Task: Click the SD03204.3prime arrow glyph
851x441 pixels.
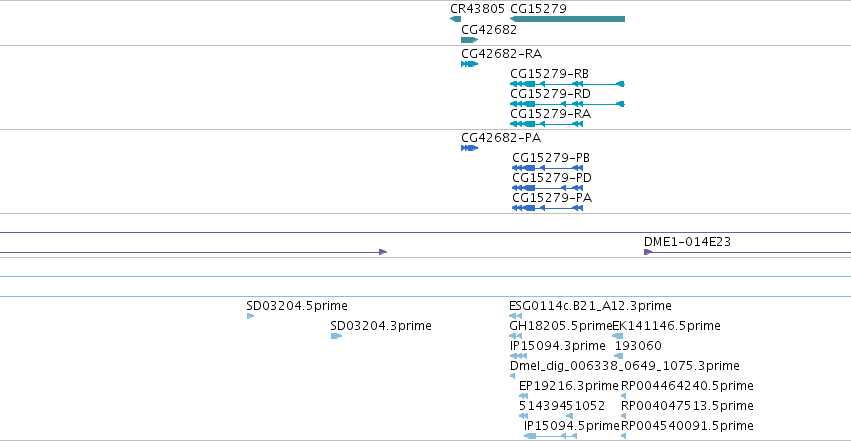Action: tap(336, 336)
